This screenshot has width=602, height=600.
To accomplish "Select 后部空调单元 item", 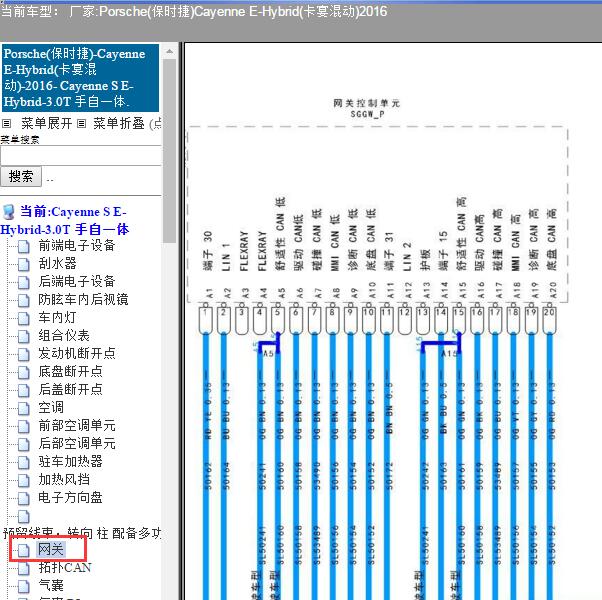I will tap(76, 443).
